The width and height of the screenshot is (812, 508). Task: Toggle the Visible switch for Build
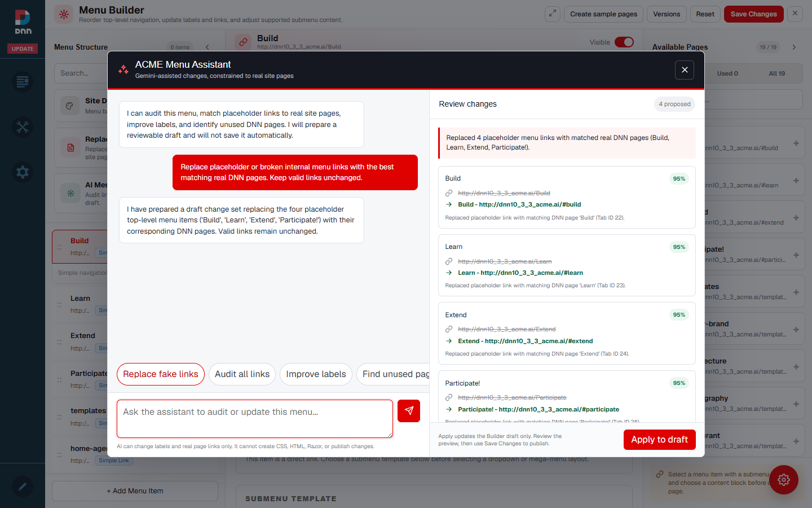click(x=624, y=42)
